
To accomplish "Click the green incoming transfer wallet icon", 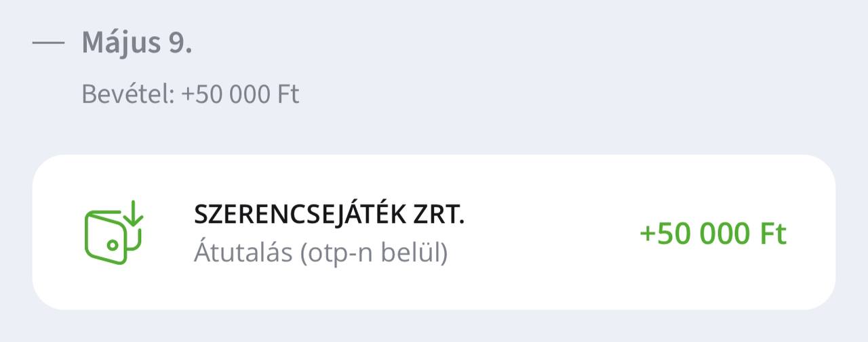I will 113,233.
